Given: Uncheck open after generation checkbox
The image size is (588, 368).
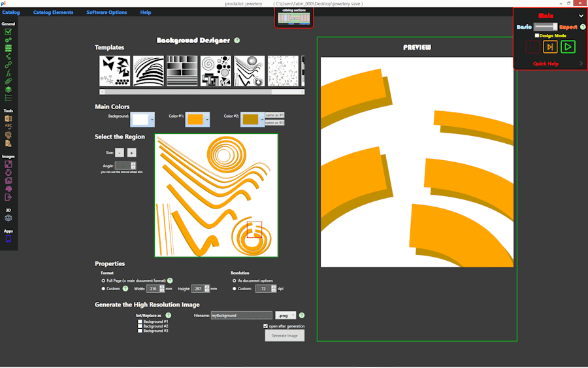Looking at the screenshot, I should click(265, 326).
